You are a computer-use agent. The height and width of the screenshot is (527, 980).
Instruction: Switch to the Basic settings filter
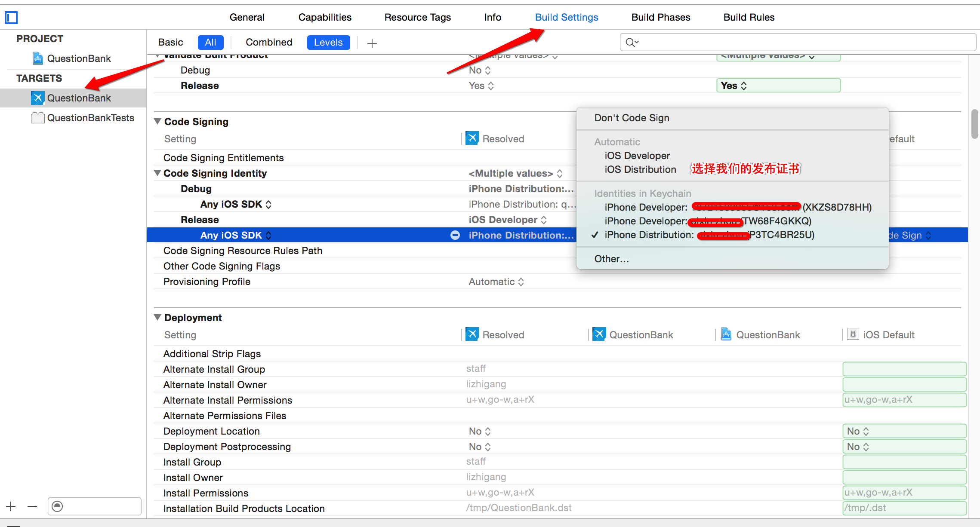coord(170,42)
